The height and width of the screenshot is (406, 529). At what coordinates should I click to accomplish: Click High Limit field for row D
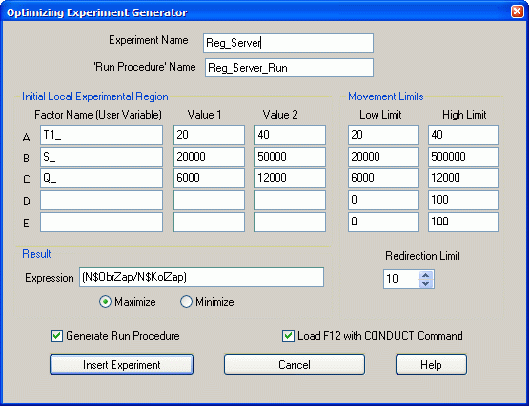[464, 200]
